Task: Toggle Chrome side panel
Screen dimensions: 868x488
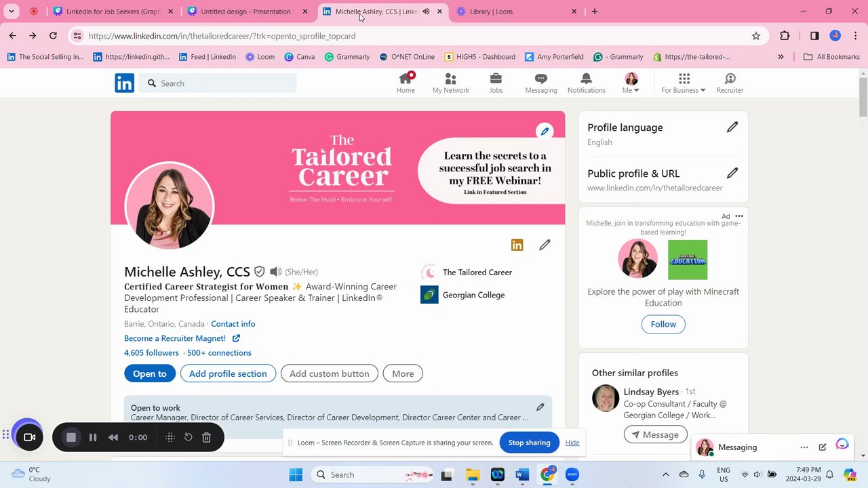Action: point(814,36)
